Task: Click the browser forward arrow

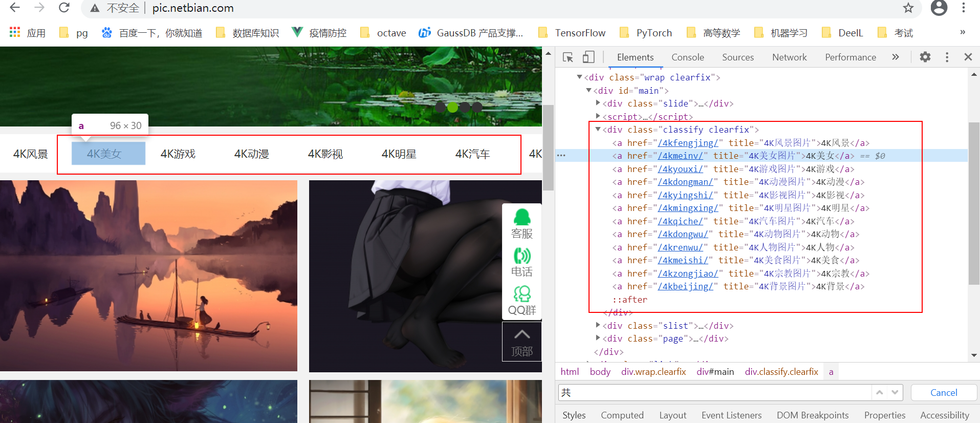Action: coord(39,8)
